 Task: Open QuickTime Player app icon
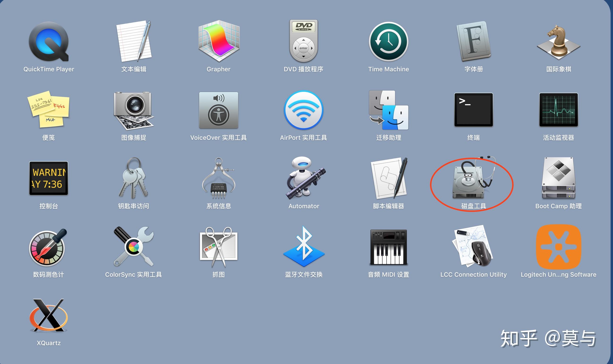49,41
